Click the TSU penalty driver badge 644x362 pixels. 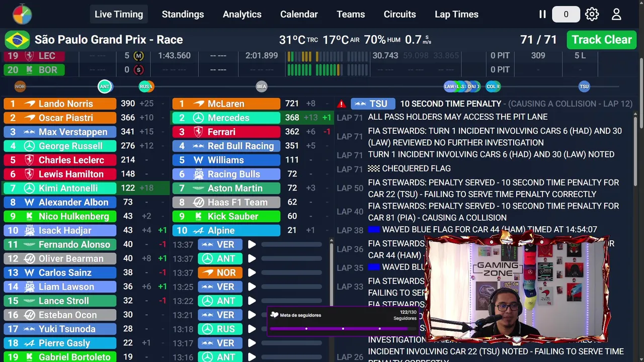(373, 104)
